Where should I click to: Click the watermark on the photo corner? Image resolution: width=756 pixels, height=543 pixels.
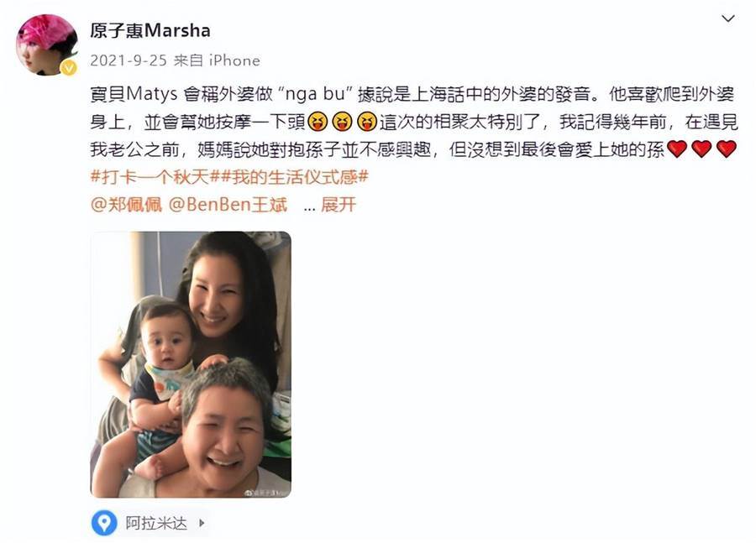click(x=267, y=493)
